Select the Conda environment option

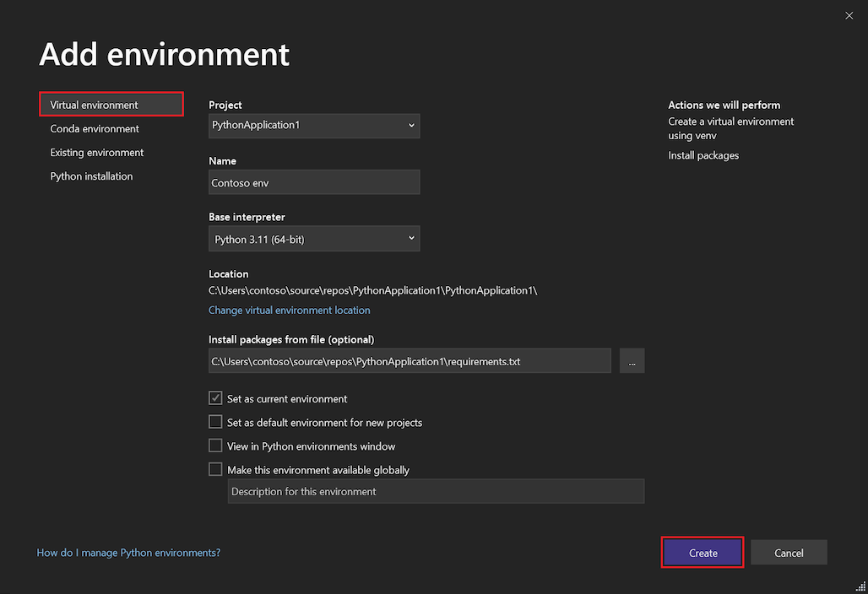pyautogui.click(x=95, y=128)
